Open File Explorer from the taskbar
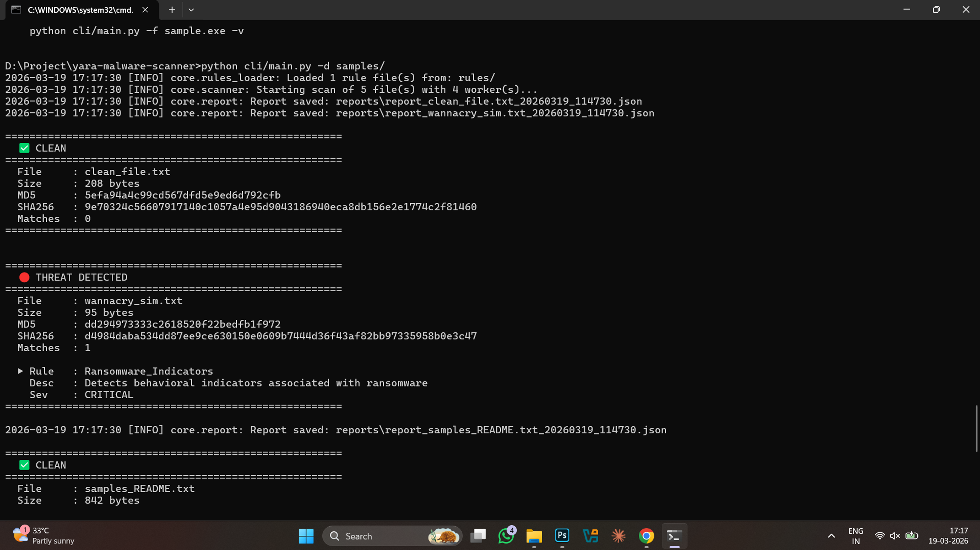This screenshot has height=550, width=980. (534, 536)
